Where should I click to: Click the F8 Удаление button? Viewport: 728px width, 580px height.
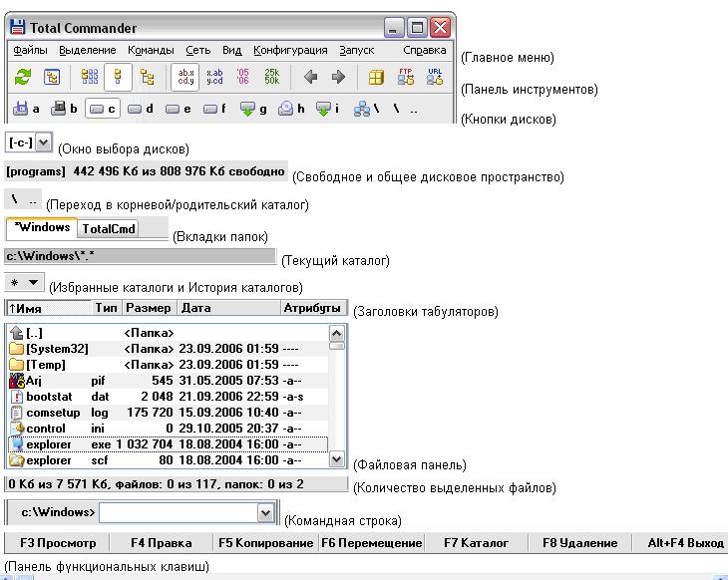579,543
